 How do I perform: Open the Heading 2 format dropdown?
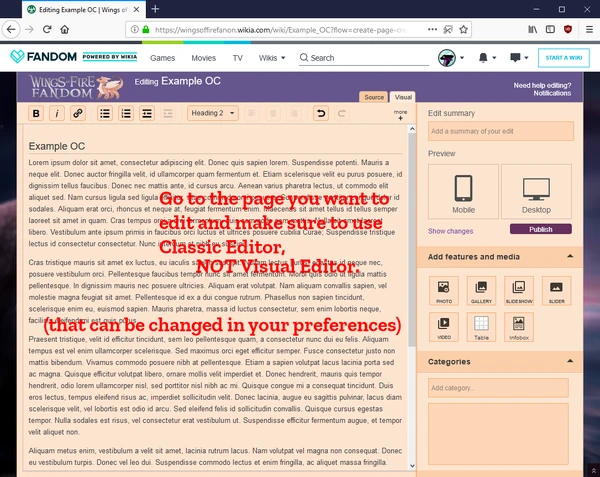(213, 113)
